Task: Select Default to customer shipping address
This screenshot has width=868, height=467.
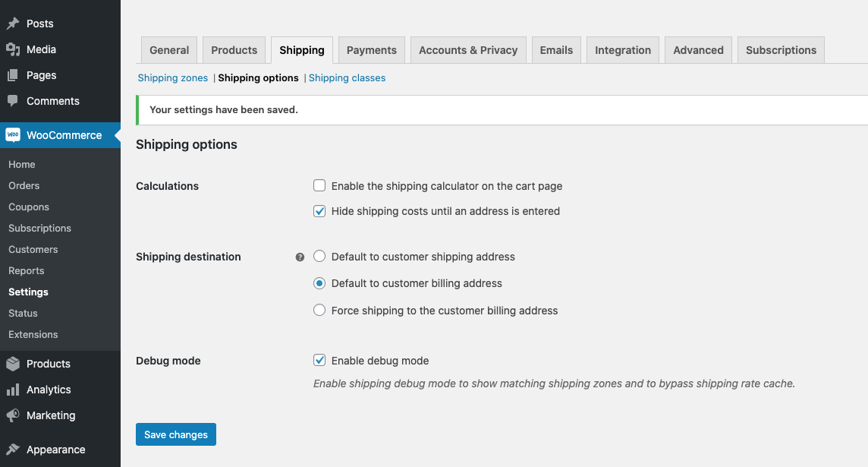Action: click(x=319, y=257)
